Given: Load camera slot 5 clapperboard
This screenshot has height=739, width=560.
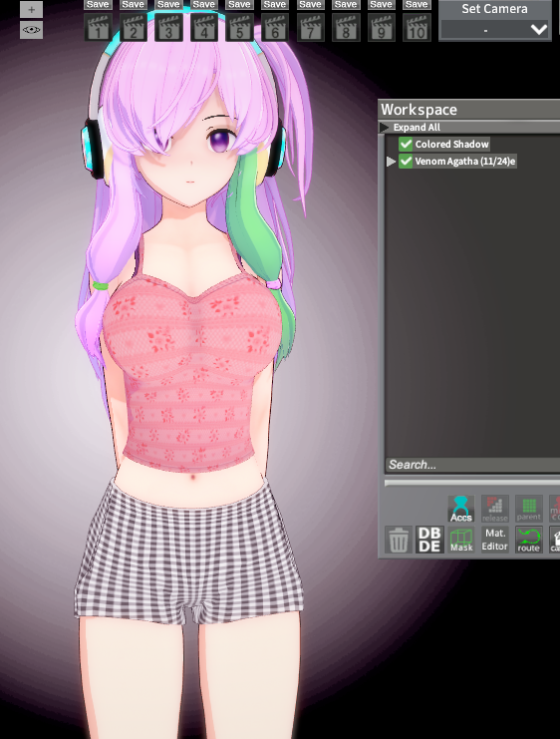Looking at the screenshot, I should point(239,28).
